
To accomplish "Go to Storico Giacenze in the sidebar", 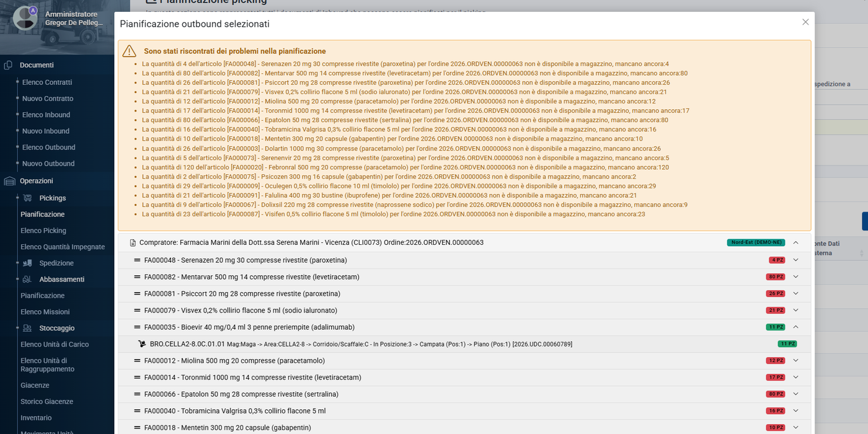I will (x=47, y=402).
